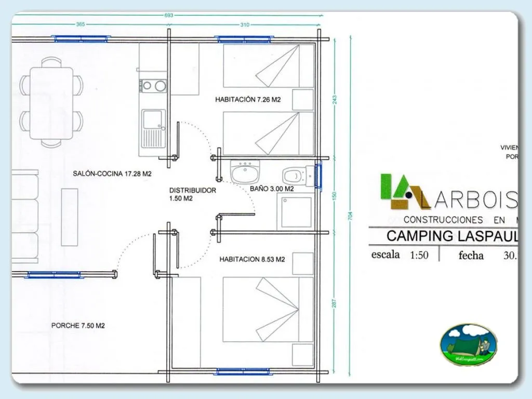Click the kitchen sink with drainer symbol
The image size is (532, 399).
pos(153,129)
